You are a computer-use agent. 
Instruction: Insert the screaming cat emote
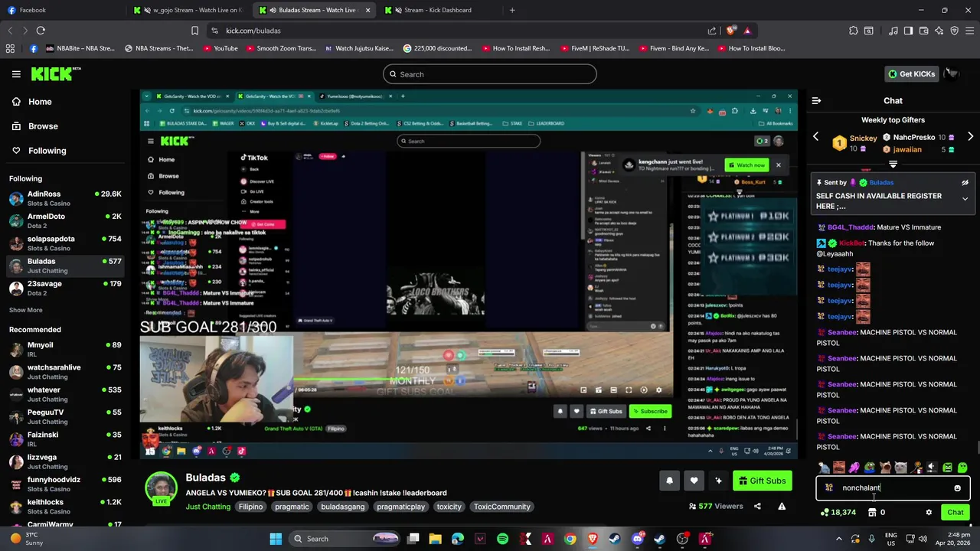pyautogui.click(x=885, y=468)
